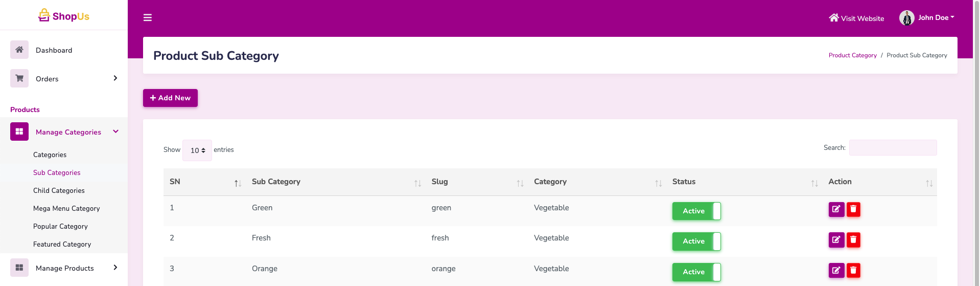Click the Dashboard home icon
Image resolution: width=980 pixels, height=286 pixels.
point(19,50)
